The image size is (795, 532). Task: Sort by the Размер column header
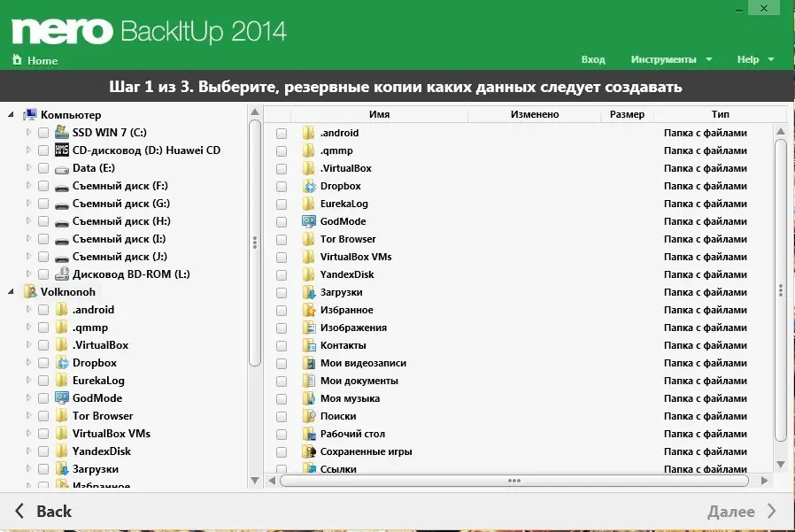click(x=627, y=114)
